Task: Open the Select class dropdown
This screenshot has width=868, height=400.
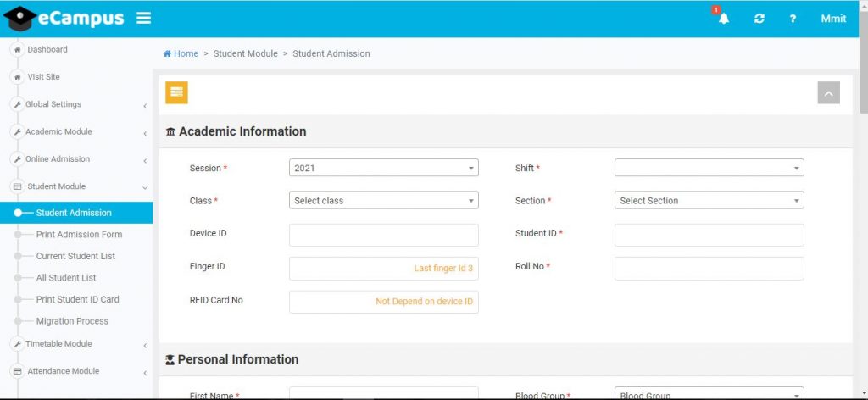Action: point(384,200)
